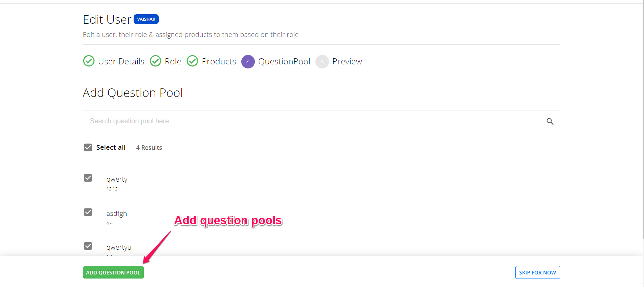
Task: Go to the Products step label
Action: (x=219, y=61)
